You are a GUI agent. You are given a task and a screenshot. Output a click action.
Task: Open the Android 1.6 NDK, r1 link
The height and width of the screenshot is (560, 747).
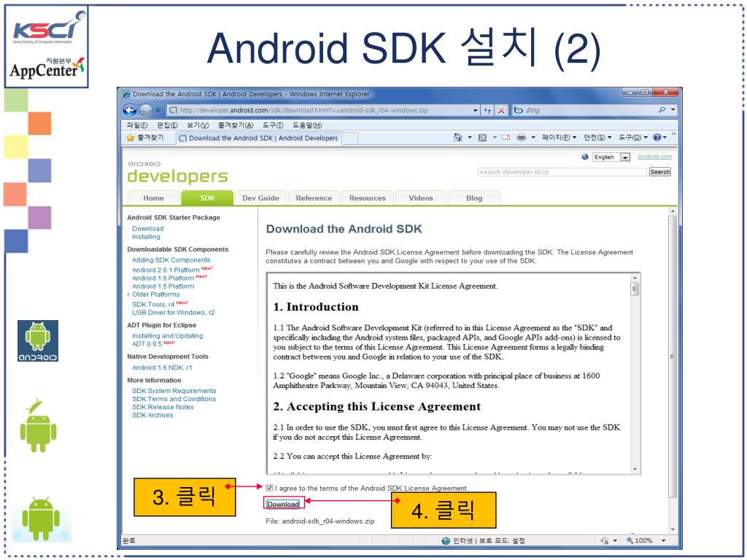coord(162,367)
